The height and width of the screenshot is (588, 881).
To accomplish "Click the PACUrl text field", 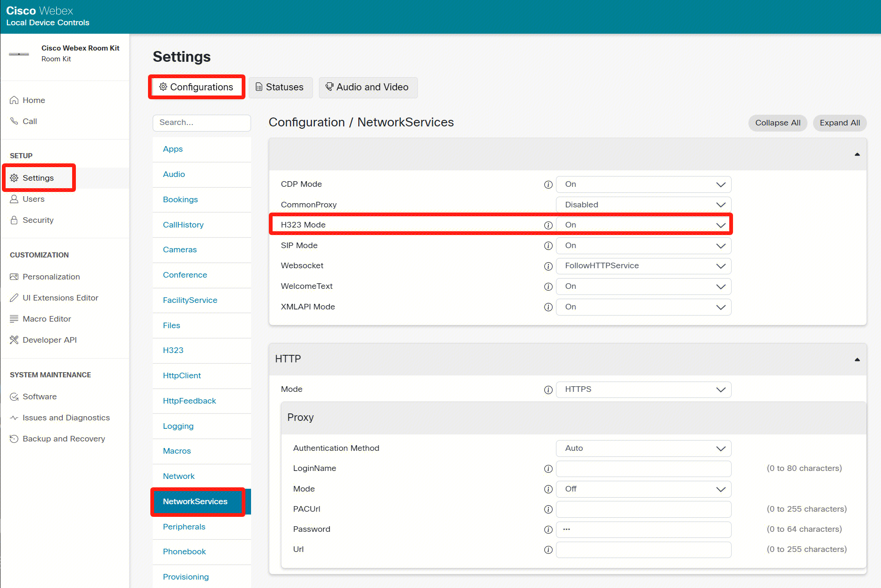I will point(644,509).
